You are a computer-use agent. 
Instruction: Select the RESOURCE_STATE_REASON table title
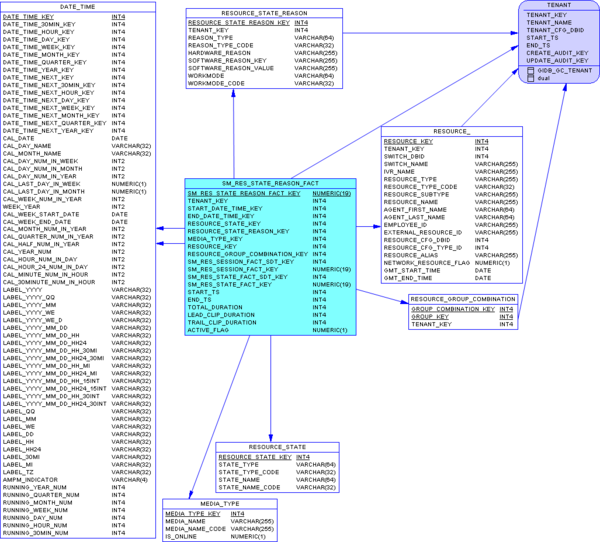[x=264, y=13]
